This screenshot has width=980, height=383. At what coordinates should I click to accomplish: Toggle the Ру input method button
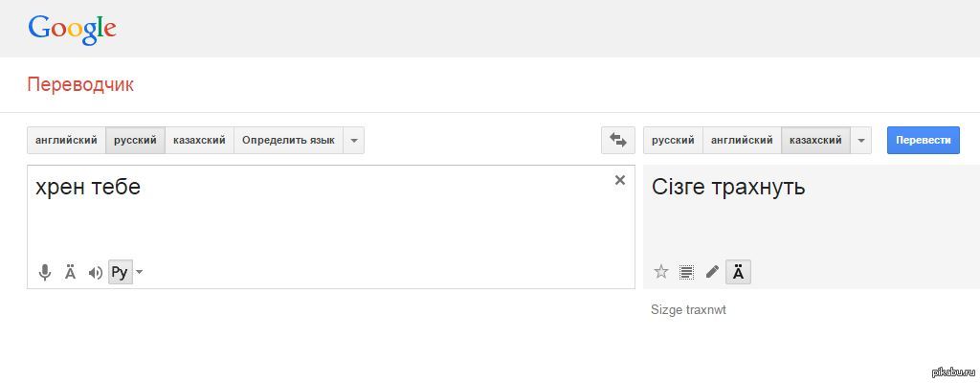pos(120,273)
